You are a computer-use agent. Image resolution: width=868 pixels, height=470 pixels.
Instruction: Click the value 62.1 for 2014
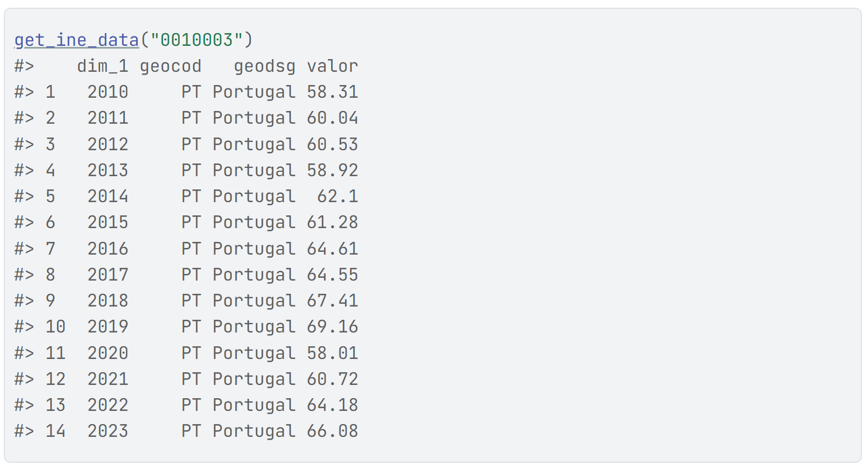tap(338, 196)
